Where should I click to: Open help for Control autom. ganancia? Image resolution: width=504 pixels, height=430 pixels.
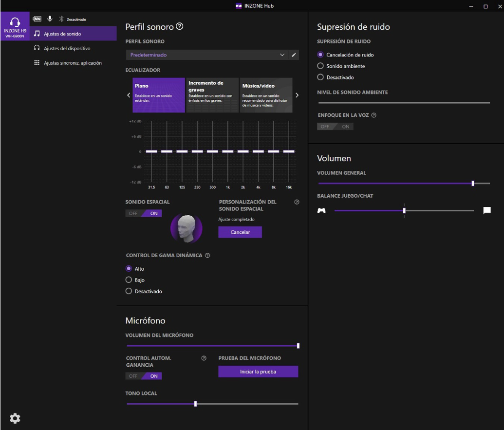pyautogui.click(x=204, y=358)
